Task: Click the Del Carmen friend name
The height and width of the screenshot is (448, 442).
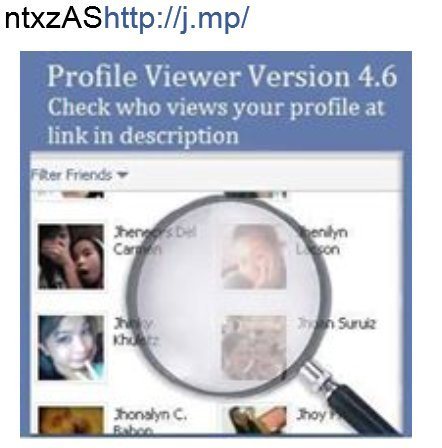Action: 155,241
